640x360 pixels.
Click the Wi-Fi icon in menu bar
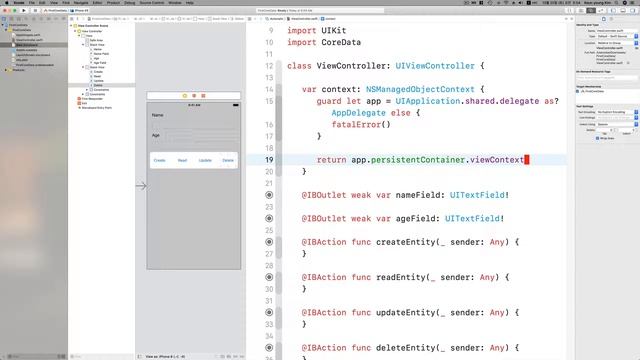[x=506, y=2]
